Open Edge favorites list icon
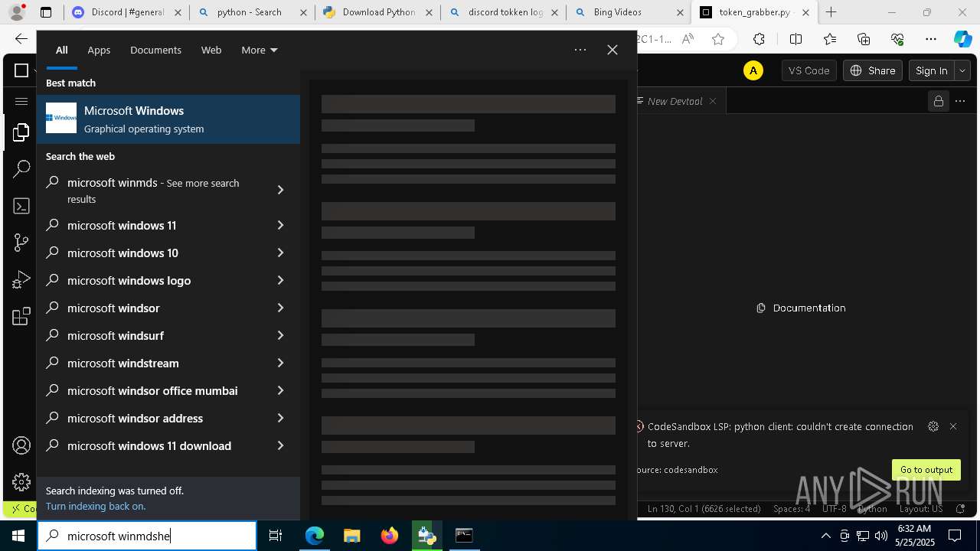The image size is (980, 551). click(x=830, y=39)
